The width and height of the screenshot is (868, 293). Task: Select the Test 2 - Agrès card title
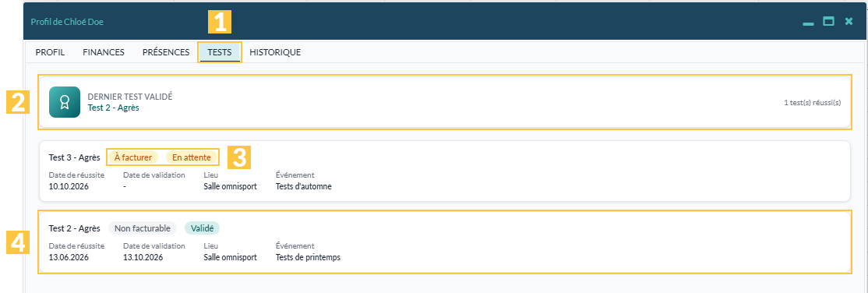74,228
